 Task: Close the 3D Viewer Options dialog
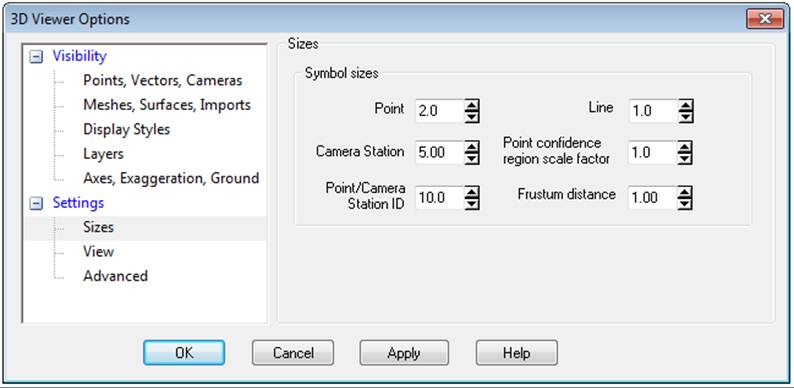click(765, 19)
